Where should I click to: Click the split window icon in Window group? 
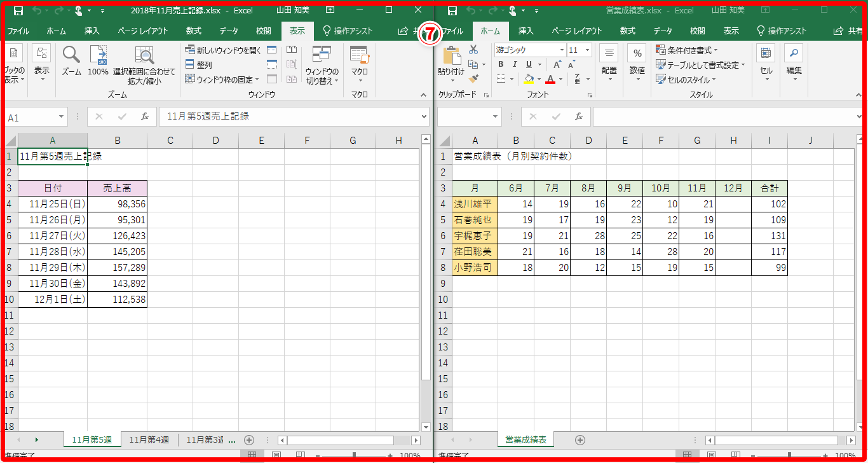click(272, 50)
